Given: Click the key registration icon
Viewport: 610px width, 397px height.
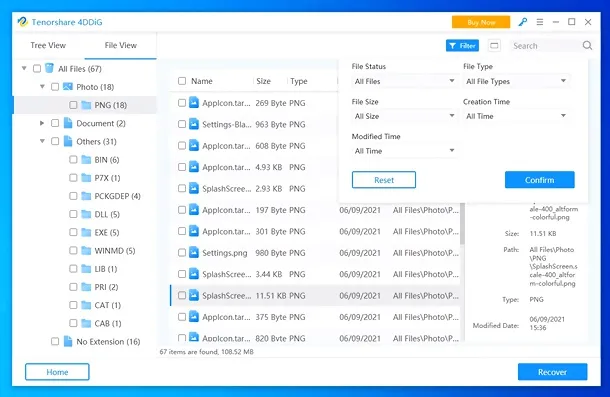Looking at the screenshot, I should click(522, 22).
